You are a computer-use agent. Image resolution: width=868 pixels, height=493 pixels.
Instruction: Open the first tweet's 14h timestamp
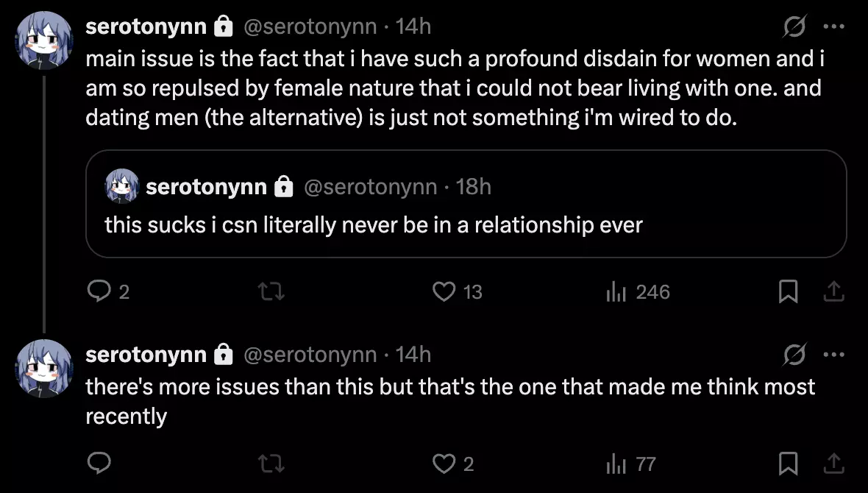(413, 26)
